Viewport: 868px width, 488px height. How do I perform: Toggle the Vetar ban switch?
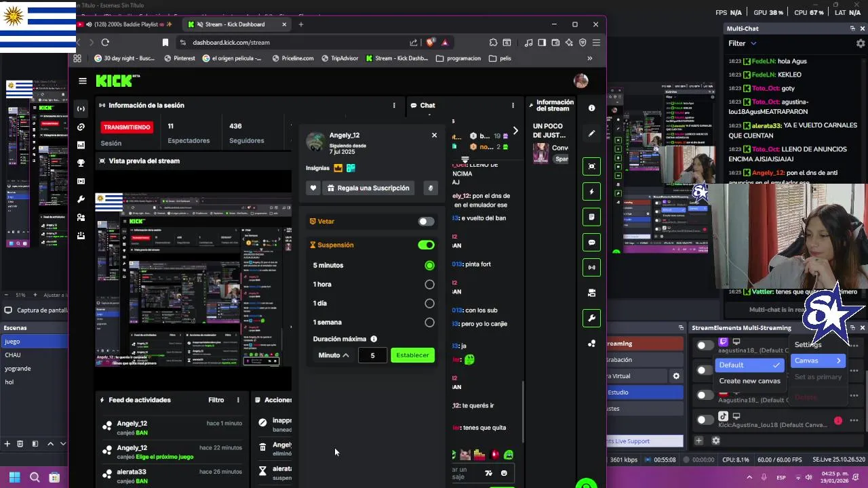(x=426, y=222)
